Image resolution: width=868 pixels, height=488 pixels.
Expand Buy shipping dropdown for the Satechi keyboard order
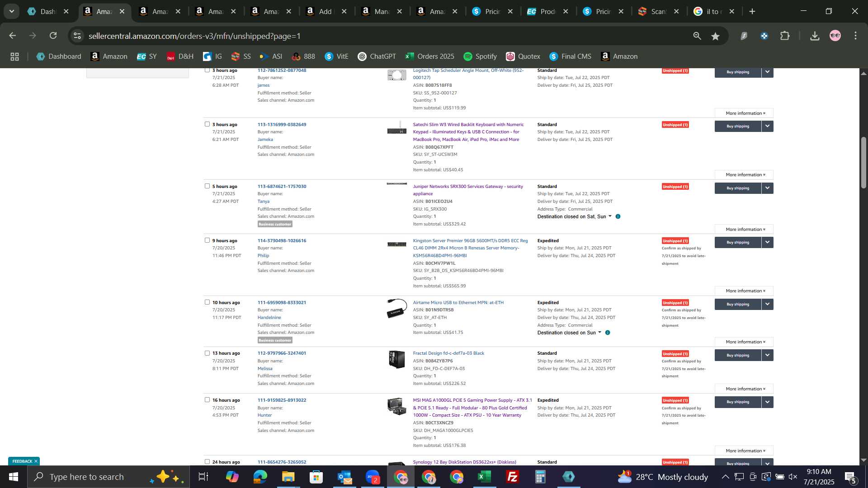(767, 126)
